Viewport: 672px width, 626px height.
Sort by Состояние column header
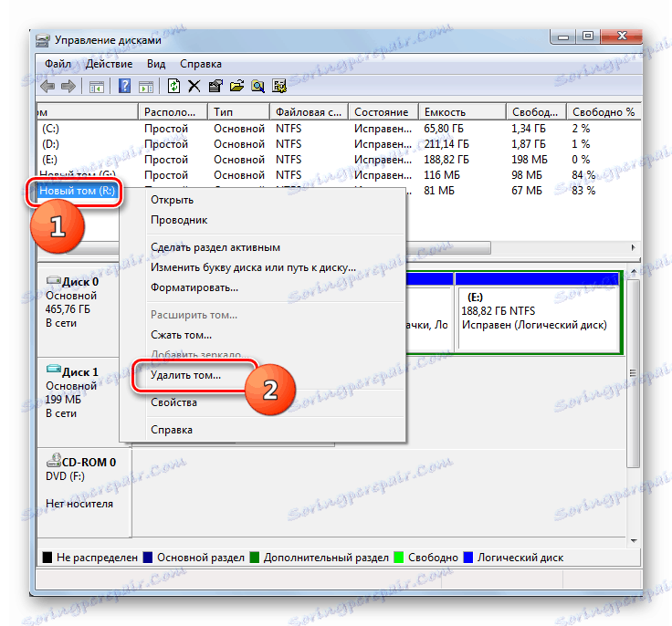tap(383, 112)
